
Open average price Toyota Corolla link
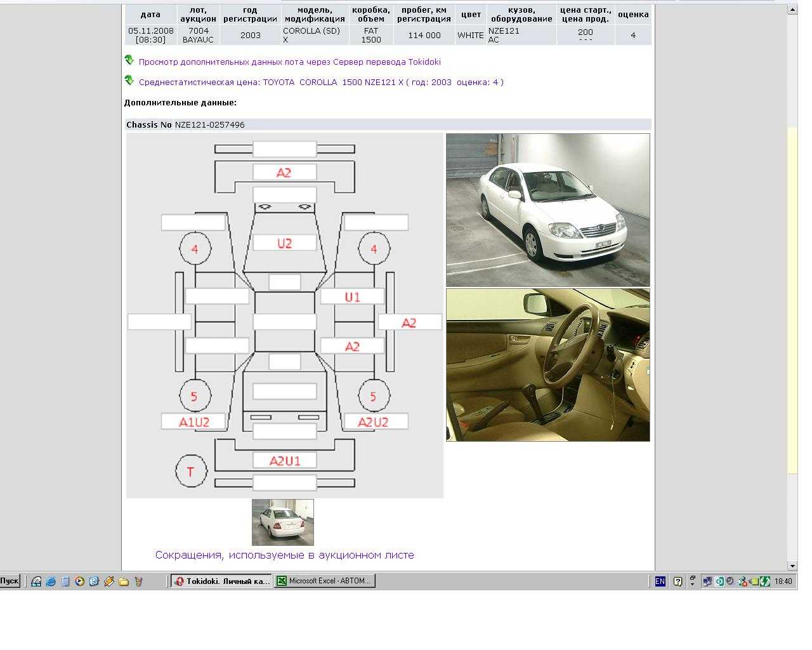[321, 82]
